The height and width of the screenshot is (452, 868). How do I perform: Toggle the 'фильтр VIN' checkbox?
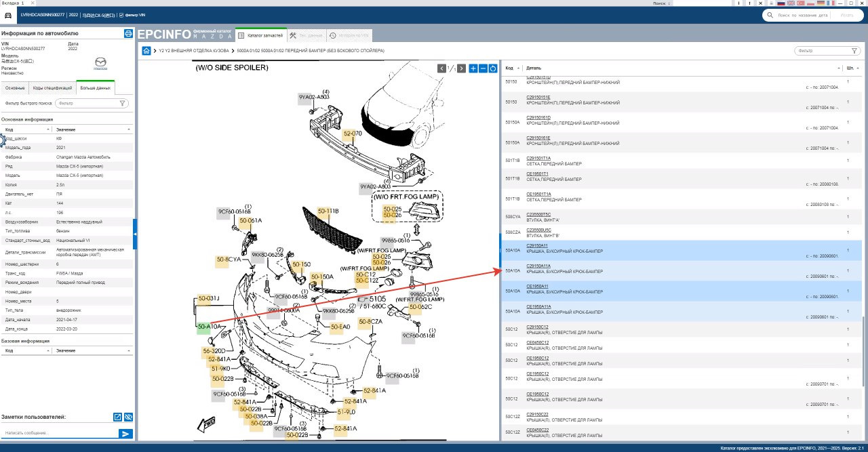121,14
